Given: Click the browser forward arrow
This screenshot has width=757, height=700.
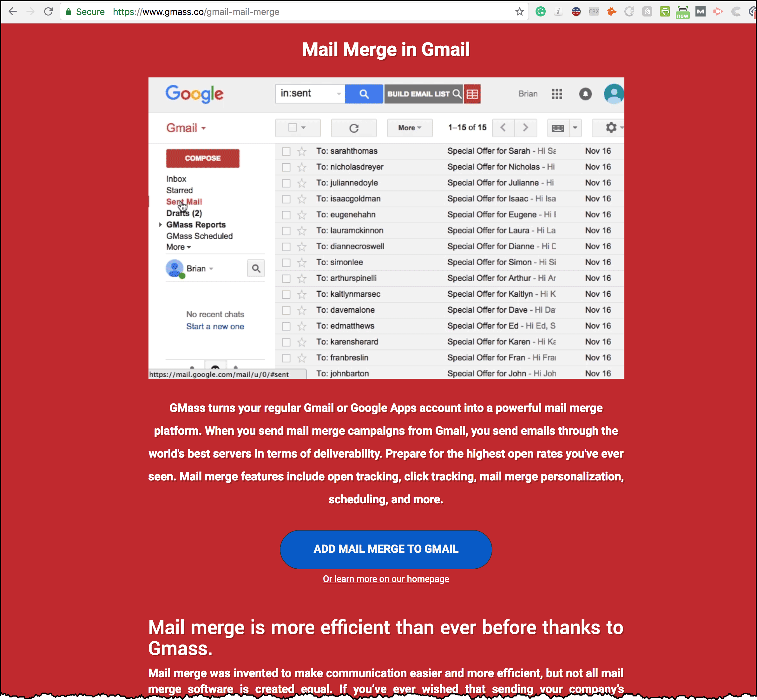Looking at the screenshot, I should pos(30,12).
